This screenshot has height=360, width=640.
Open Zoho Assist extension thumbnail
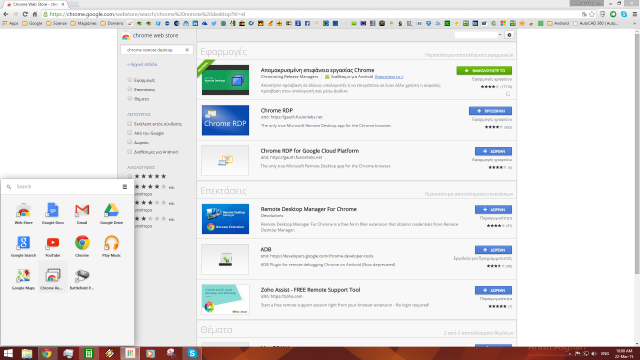225,300
